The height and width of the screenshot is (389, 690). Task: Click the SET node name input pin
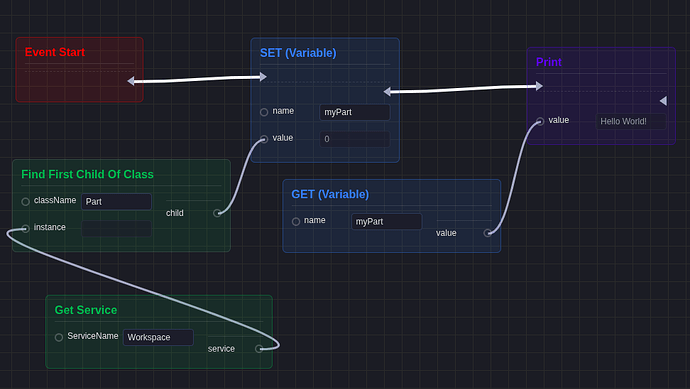(264, 112)
